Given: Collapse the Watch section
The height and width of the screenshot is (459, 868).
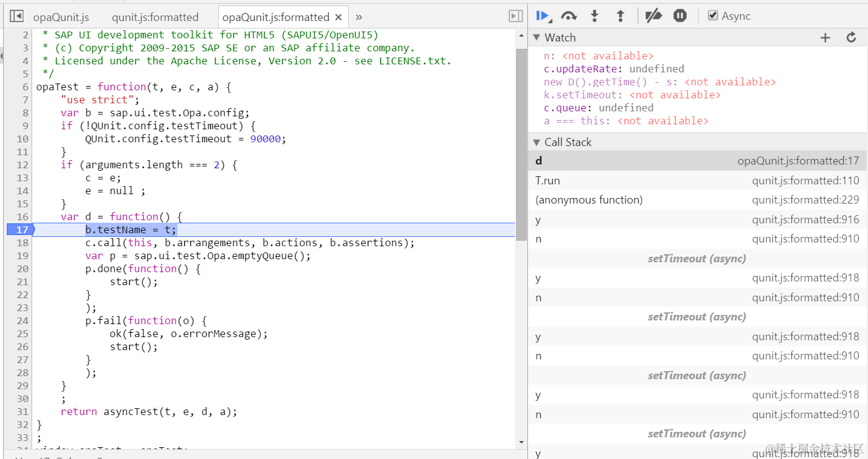Looking at the screenshot, I should 537,38.
